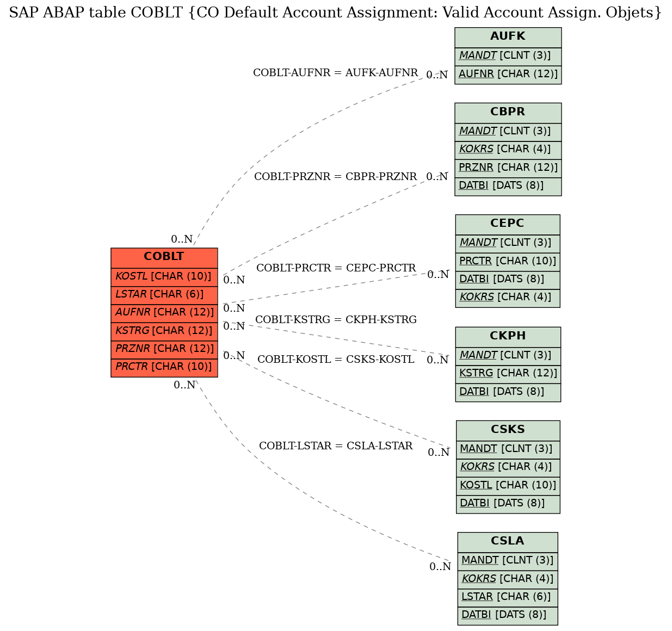This screenshot has width=672, height=631.
Task: Click relation label COBLT-KSTRG = CKPH-KSTRG
Action: pos(336,320)
